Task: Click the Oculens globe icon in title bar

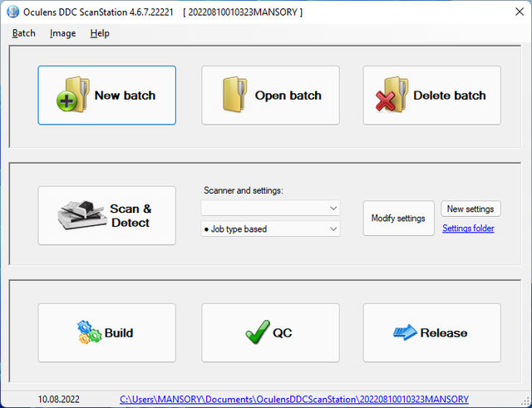Action: 13,12
